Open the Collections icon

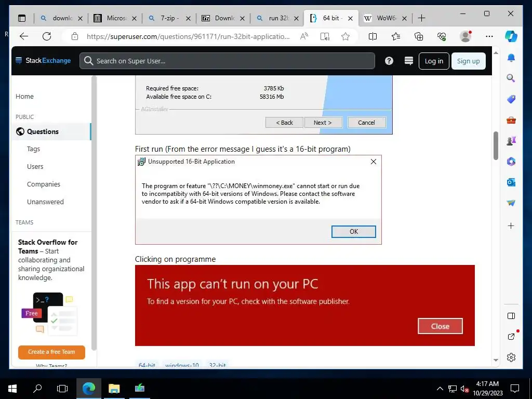[x=419, y=36]
